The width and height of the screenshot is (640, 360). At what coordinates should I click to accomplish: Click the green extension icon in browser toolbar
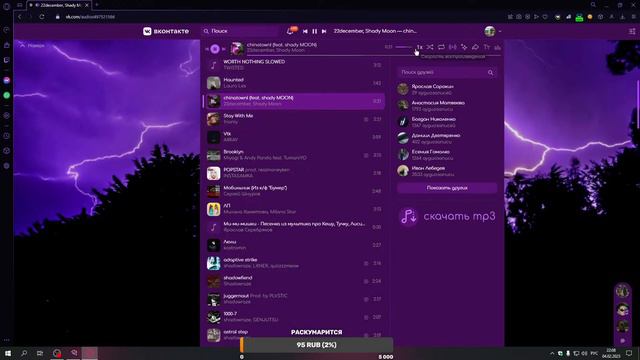tap(579, 17)
